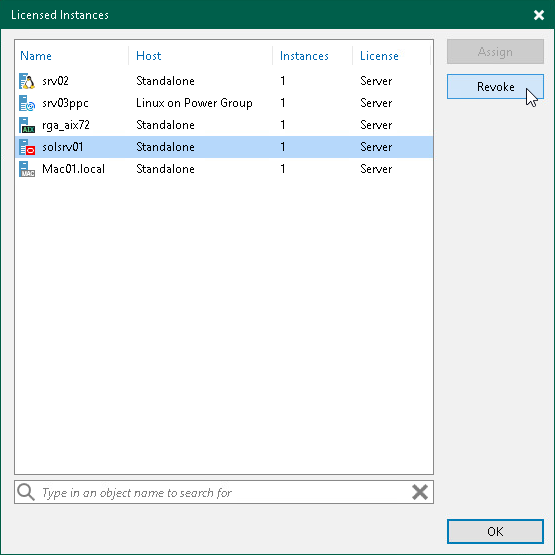Click the Standalone host cell for Mac01.local
555x555 pixels.
(165, 169)
